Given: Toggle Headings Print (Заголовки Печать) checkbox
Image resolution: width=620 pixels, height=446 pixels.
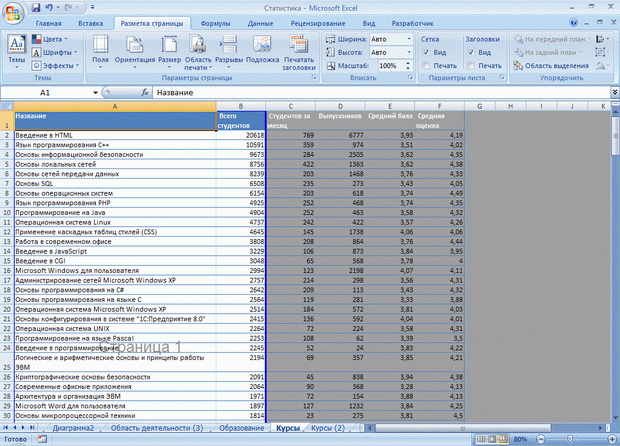Looking at the screenshot, I should click(x=471, y=66).
